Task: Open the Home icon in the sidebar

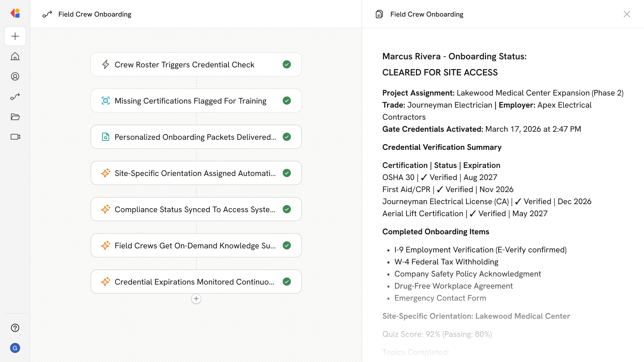Action: click(x=15, y=56)
